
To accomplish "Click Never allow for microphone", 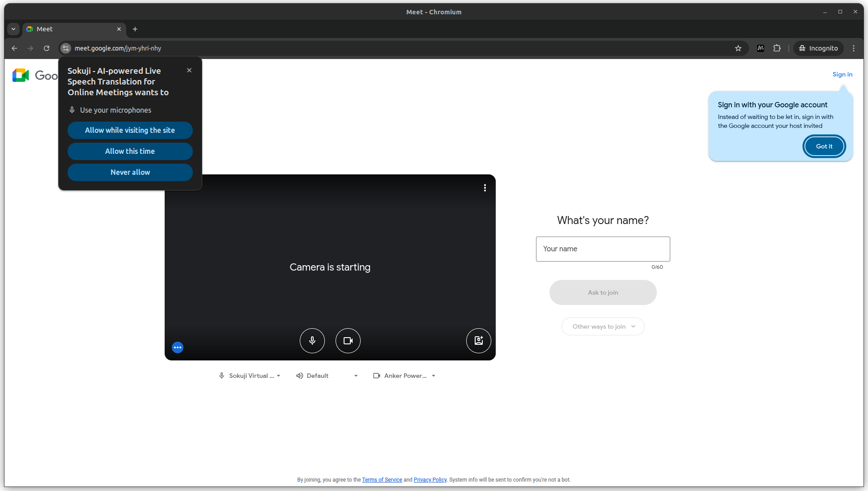I will click(130, 172).
